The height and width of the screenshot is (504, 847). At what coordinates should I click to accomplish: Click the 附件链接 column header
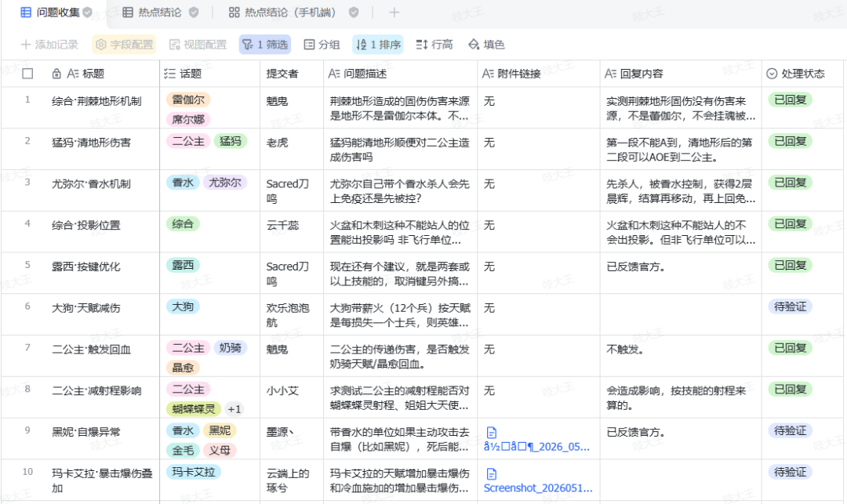click(x=539, y=74)
